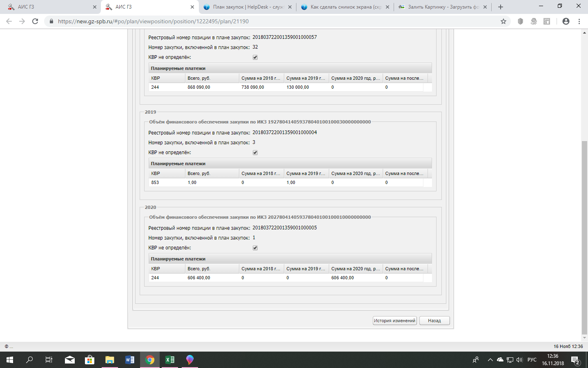Click registry number 20180372200135900100 0057
The image size is (588, 368).
pos(285,37)
